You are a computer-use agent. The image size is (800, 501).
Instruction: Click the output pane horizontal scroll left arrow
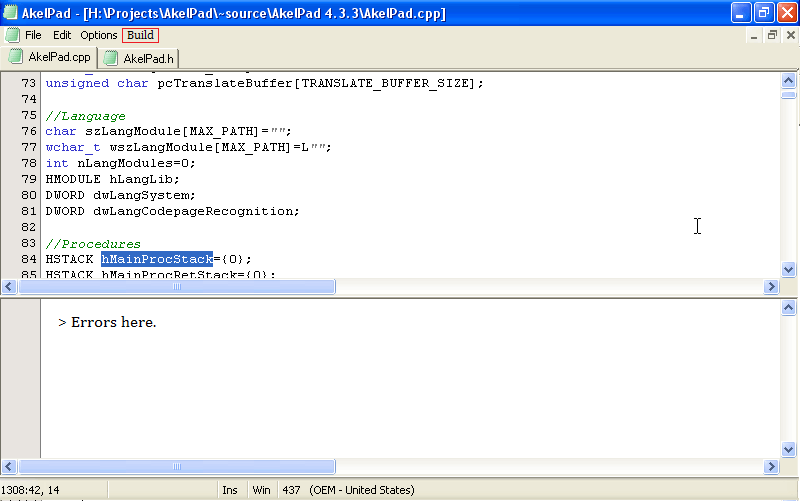click(9, 466)
